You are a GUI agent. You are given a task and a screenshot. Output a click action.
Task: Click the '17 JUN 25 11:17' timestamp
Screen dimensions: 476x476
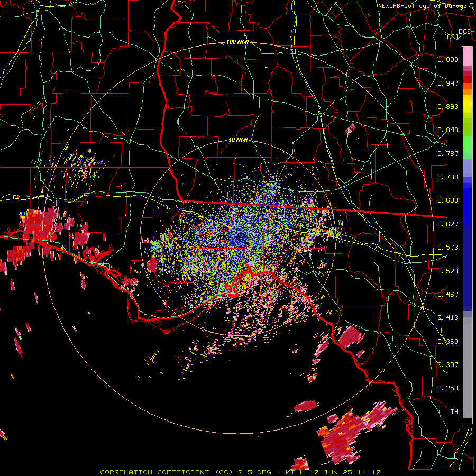pos(345,472)
